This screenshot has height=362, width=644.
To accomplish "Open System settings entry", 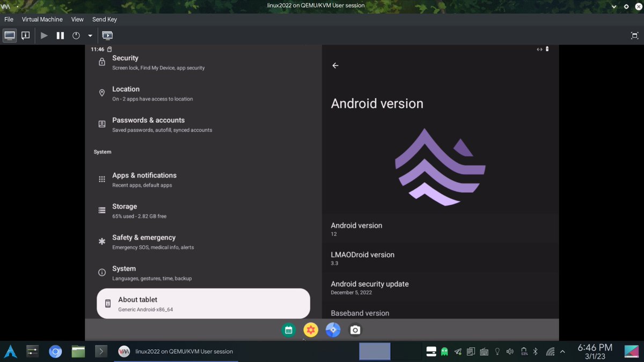I will 203,273.
